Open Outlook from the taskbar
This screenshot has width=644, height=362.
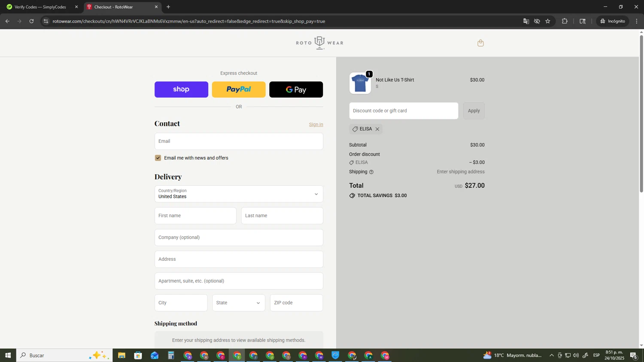click(155, 356)
